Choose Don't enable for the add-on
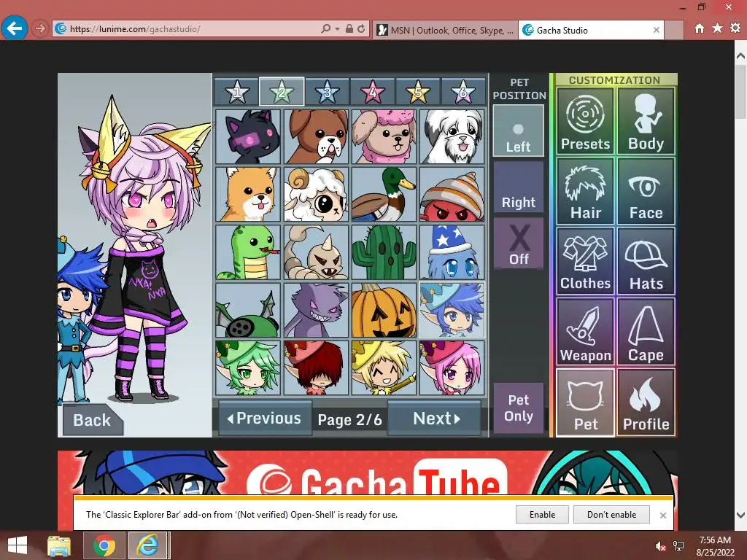Viewport: 747px width, 560px height. click(612, 515)
